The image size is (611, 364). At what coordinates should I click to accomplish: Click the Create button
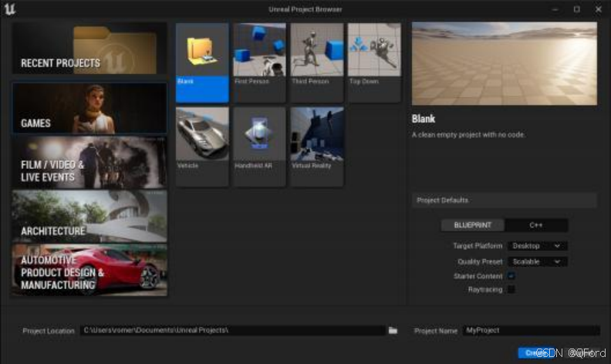click(537, 353)
